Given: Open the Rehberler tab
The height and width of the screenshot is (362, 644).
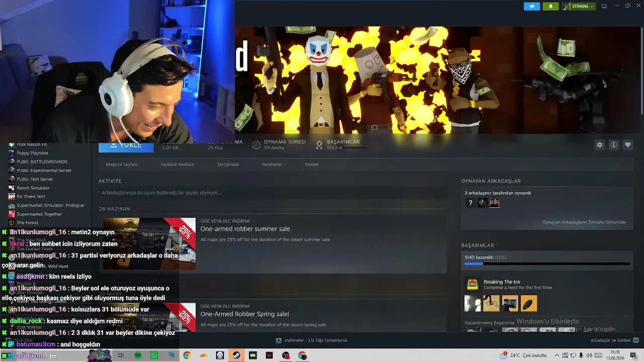Looking at the screenshot, I should coord(272,164).
